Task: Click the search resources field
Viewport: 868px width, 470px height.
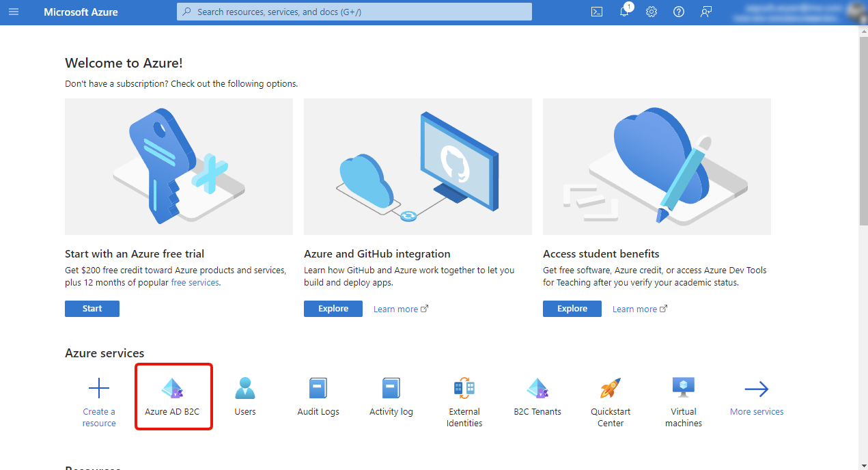Action: [354, 11]
